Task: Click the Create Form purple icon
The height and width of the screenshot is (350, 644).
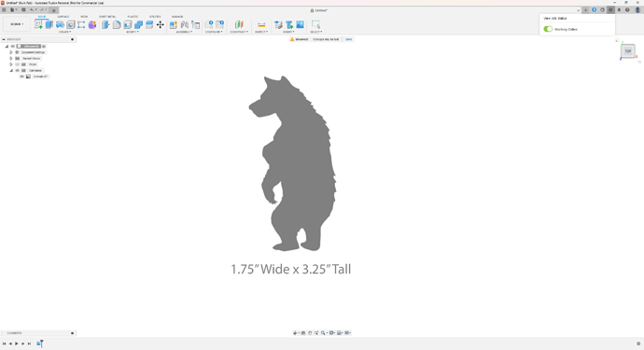Action: point(92,25)
